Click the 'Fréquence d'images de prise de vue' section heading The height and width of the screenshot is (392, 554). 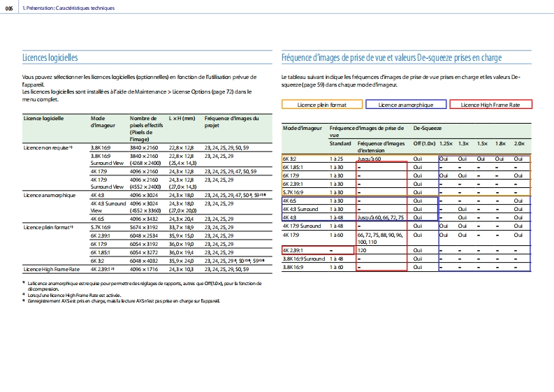pyautogui.click(x=391, y=57)
